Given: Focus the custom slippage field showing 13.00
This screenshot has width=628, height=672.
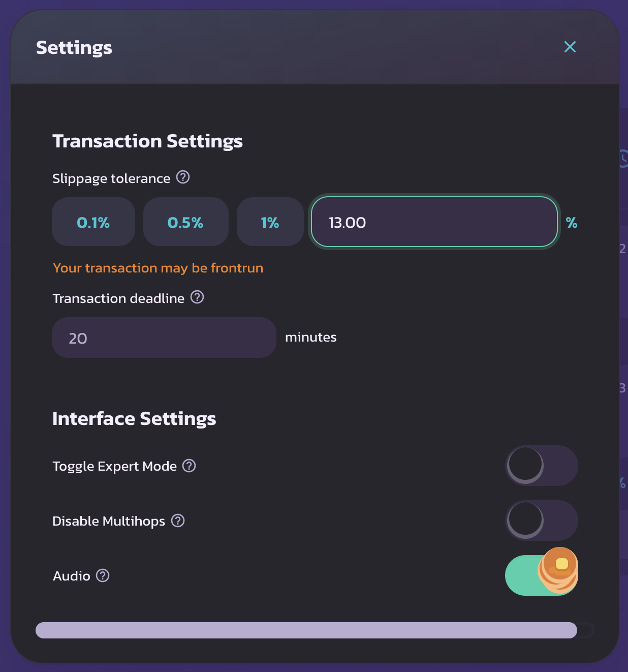Looking at the screenshot, I should point(434,222).
